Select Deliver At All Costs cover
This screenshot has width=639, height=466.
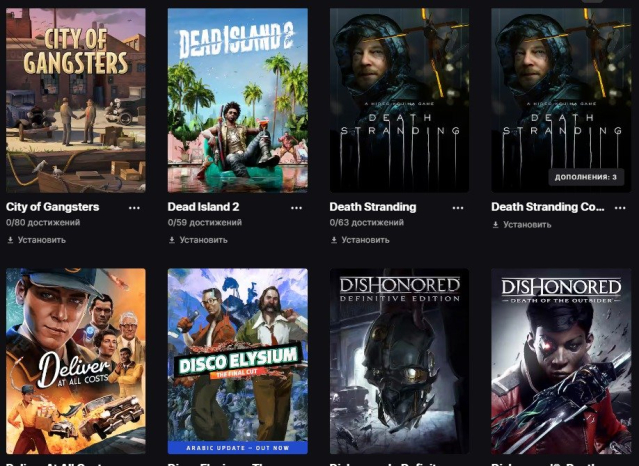(76, 361)
